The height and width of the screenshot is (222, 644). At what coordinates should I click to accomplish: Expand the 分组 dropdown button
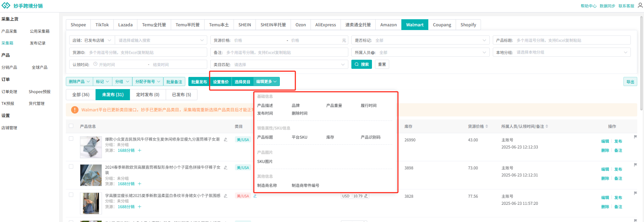122,82
